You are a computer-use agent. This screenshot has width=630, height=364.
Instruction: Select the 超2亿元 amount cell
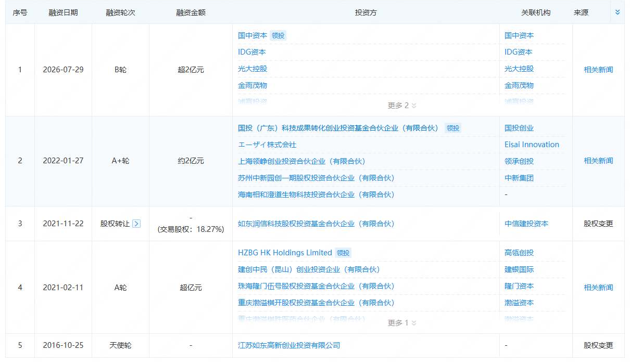(191, 70)
